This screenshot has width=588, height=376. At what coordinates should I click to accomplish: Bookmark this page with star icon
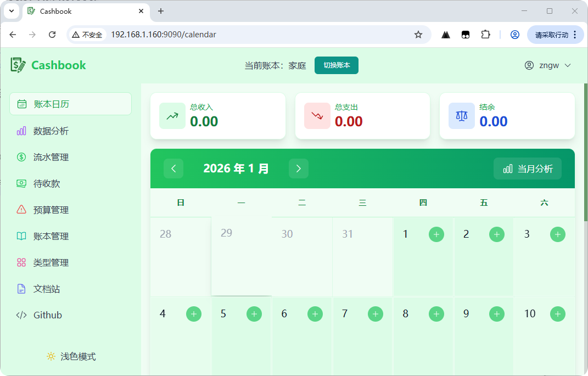pos(418,35)
